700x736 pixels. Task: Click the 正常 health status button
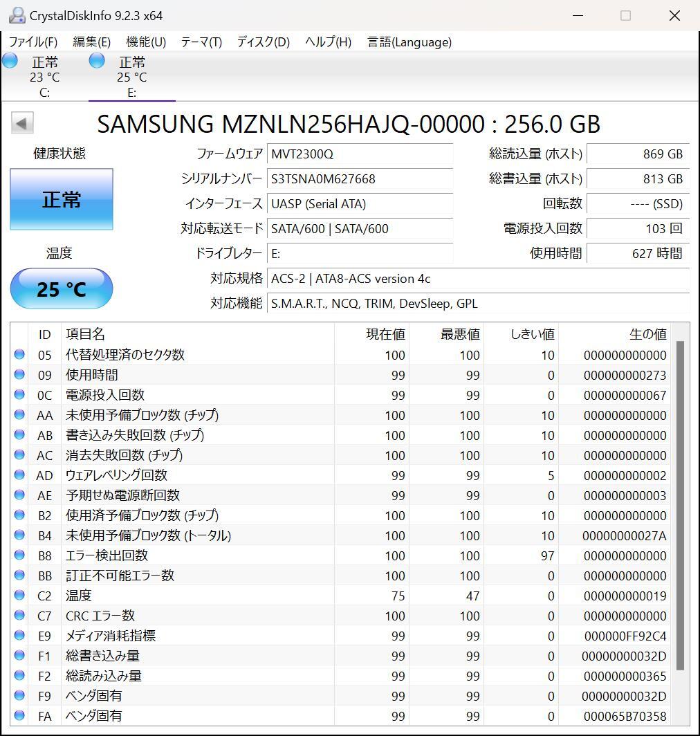(62, 199)
